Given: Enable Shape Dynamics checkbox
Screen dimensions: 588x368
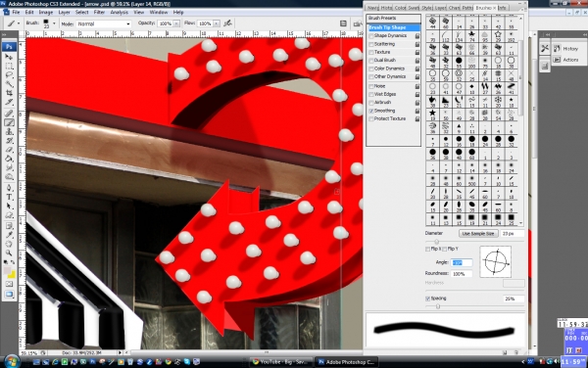Looking at the screenshot, I should point(370,36).
